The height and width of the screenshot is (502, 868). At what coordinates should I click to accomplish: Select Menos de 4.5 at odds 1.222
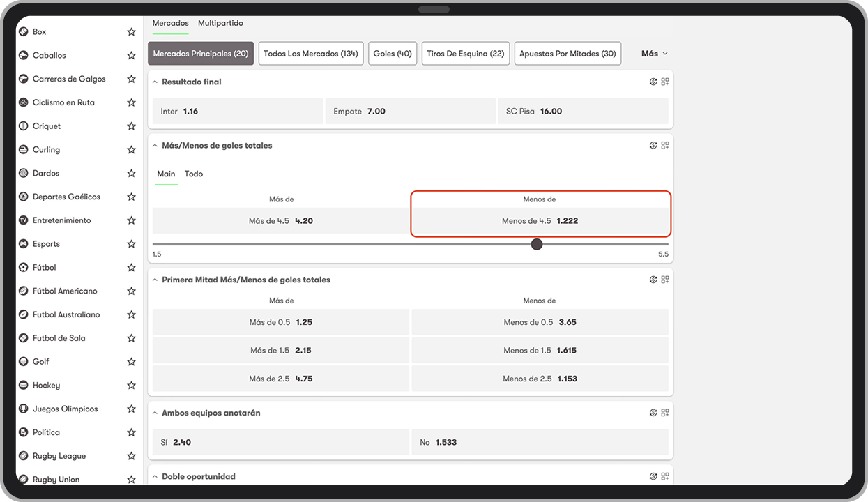(x=540, y=221)
